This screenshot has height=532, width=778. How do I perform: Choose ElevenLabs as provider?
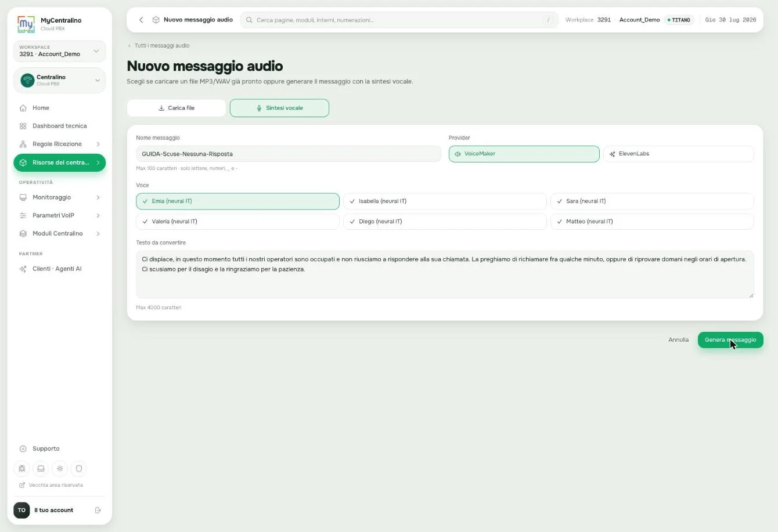click(x=679, y=154)
